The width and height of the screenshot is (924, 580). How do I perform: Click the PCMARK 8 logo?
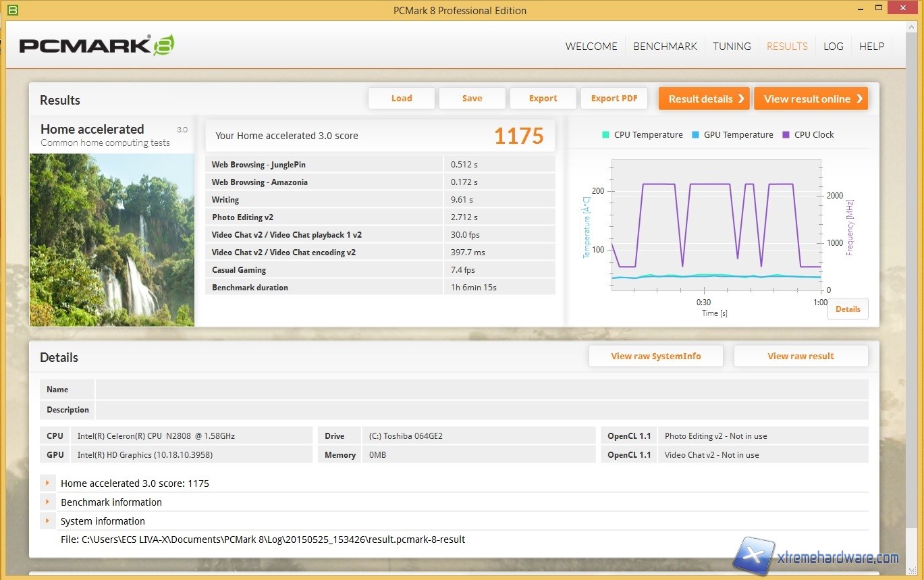click(x=94, y=43)
